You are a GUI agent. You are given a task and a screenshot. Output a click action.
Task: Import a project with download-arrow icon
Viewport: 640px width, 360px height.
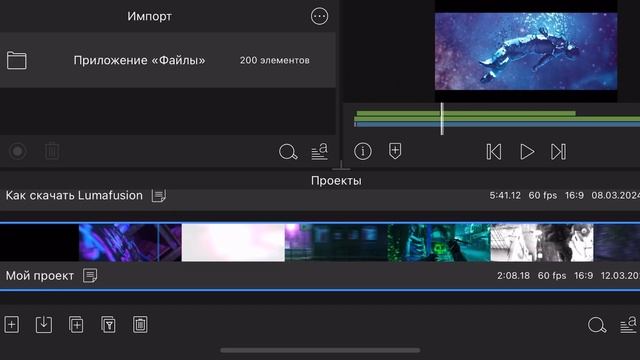[x=44, y=325]
